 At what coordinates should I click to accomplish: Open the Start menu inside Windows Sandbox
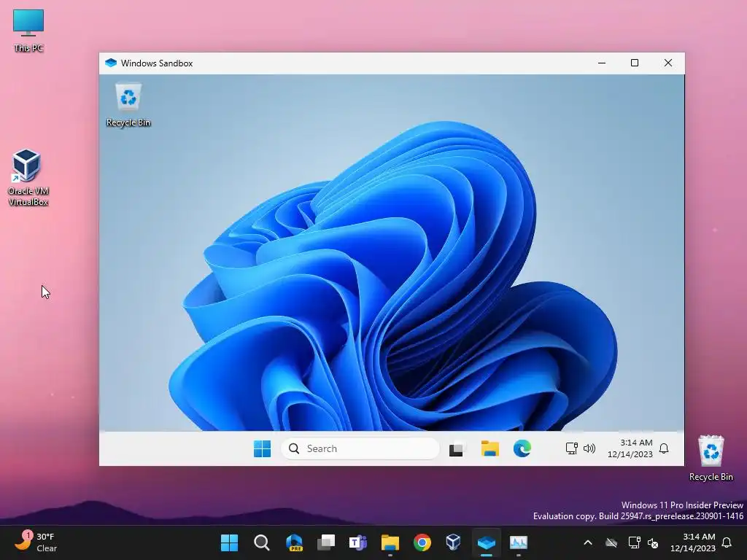point(262,448)
